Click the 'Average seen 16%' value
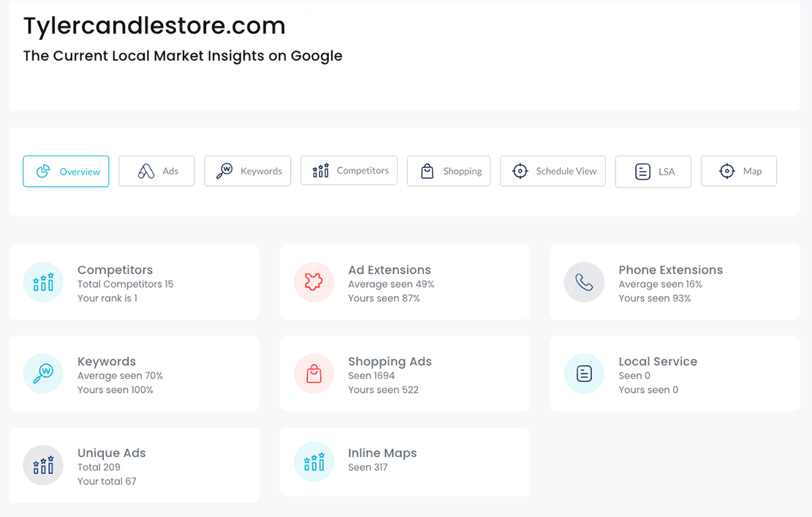812x517 pixels. coord(660,284)
